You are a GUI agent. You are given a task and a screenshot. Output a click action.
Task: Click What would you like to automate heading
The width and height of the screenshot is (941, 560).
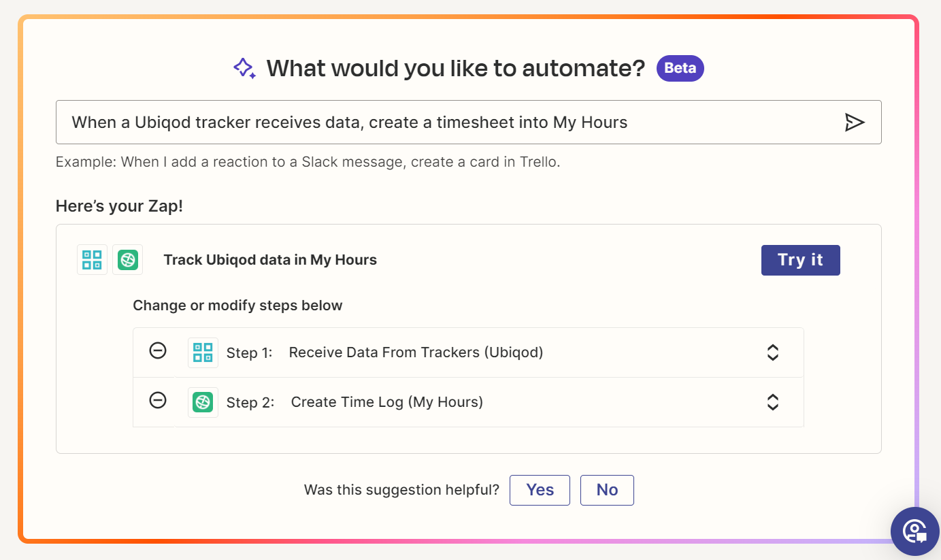(455, 68)
